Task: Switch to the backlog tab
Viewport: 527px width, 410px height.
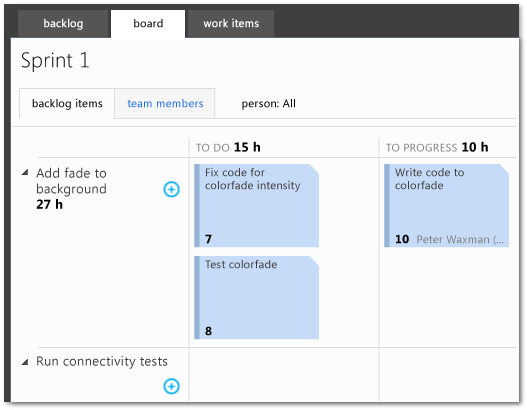Action: pyautogui.click(x=63, y=24)
